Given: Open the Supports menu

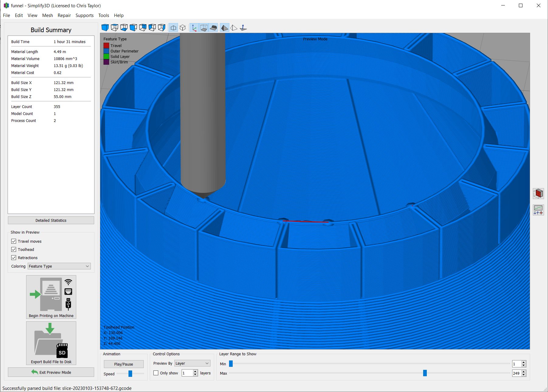Looking at the screenshot, I should (x=84, y=15).
